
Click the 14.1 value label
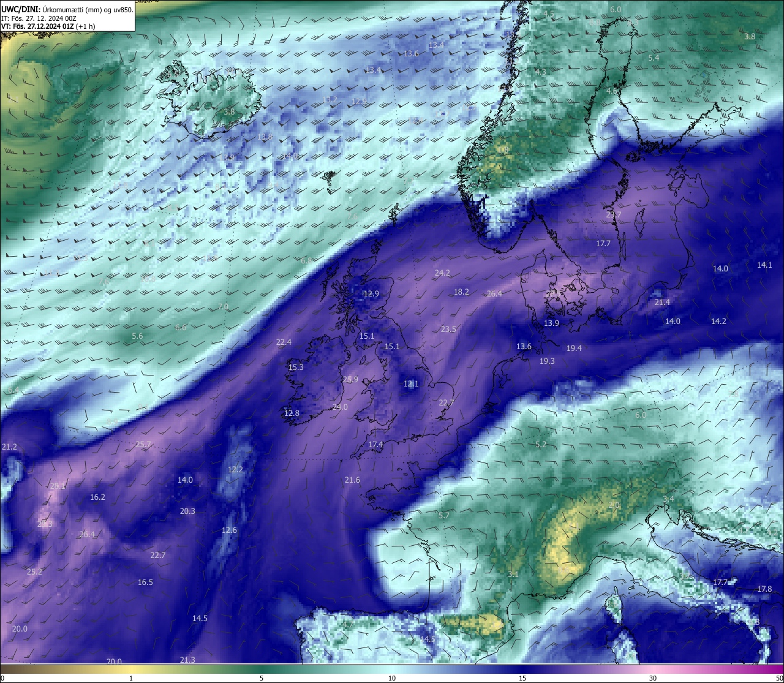764,265
